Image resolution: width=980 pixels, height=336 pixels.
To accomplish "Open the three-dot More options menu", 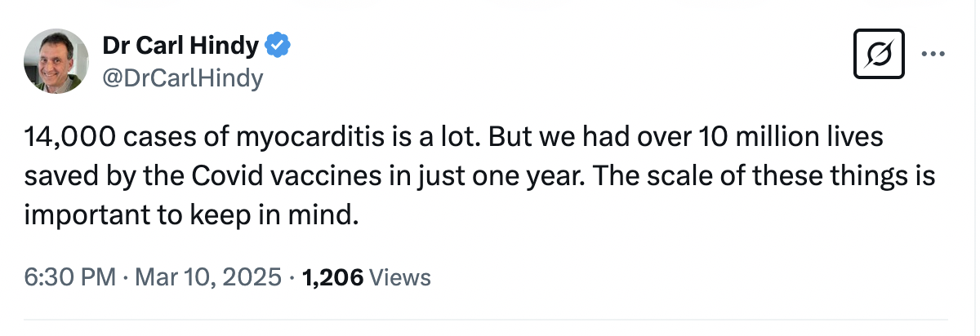I will (x=930, y=55).
